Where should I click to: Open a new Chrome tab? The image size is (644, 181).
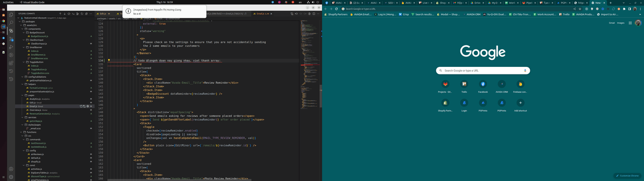point(611,3)
